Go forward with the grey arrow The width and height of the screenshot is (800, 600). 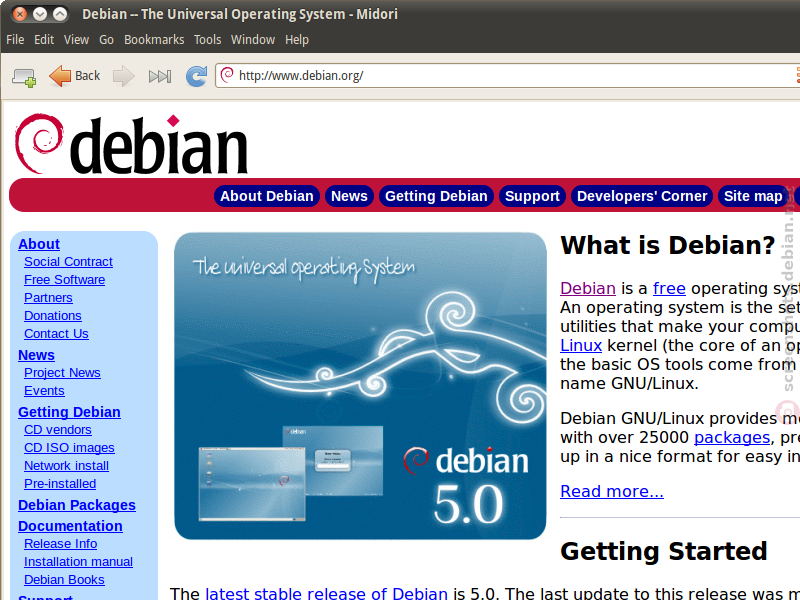coord(123,77)
